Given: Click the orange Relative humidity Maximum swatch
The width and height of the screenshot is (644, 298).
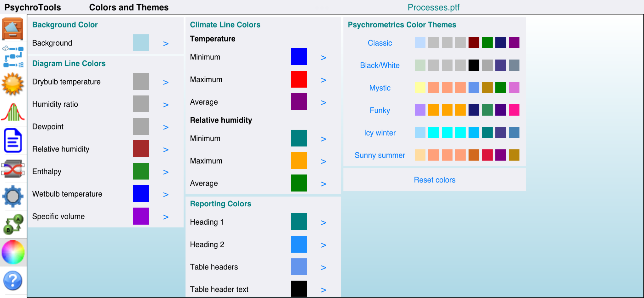Looking at the screenshot, I should (x=299, y=161).
